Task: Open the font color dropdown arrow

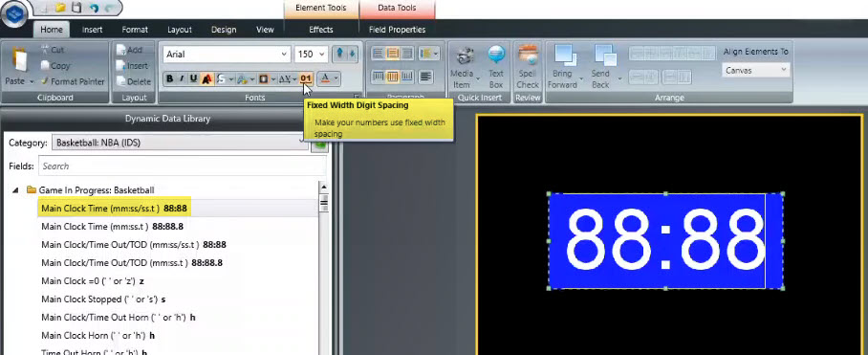Action: click(x=336, y=78)
